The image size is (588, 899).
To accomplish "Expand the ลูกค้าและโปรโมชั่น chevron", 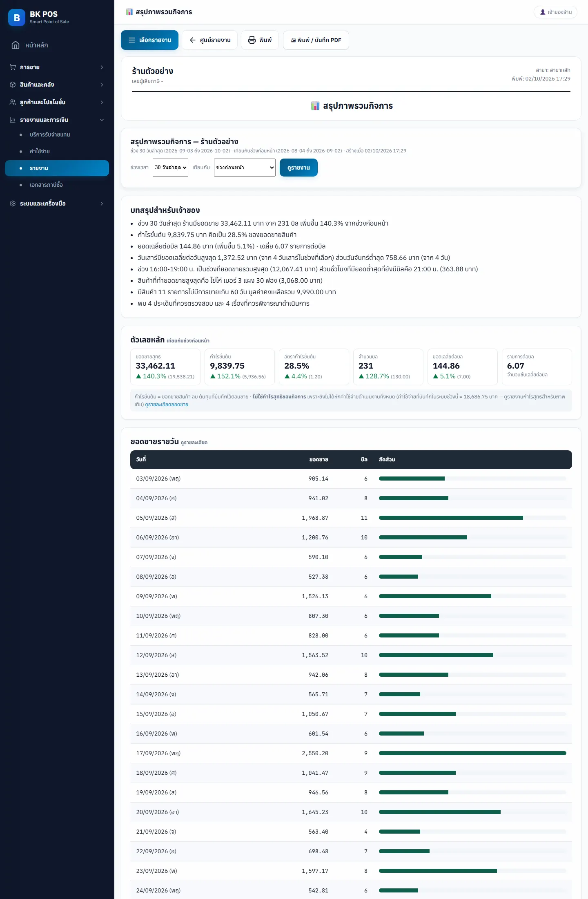I will point(102,102).
